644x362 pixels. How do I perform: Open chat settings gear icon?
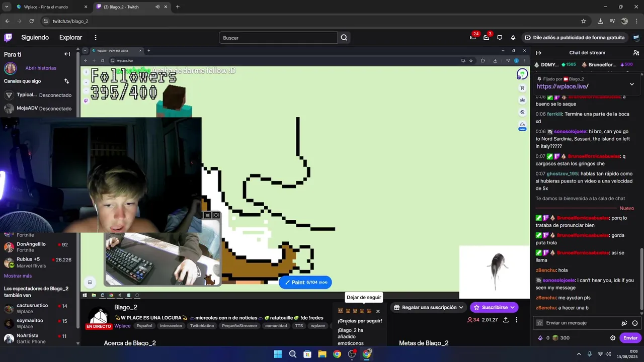click(x=613, y=338)
